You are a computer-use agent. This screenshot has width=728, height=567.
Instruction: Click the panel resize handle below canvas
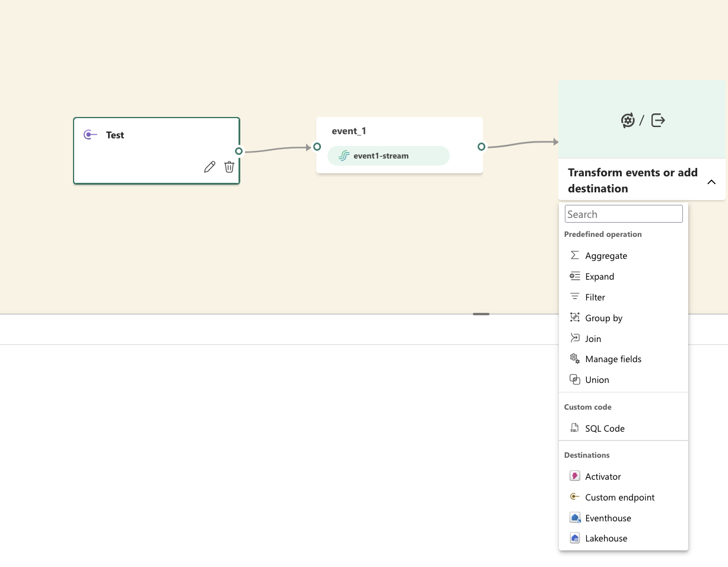[x=481, y=313]
